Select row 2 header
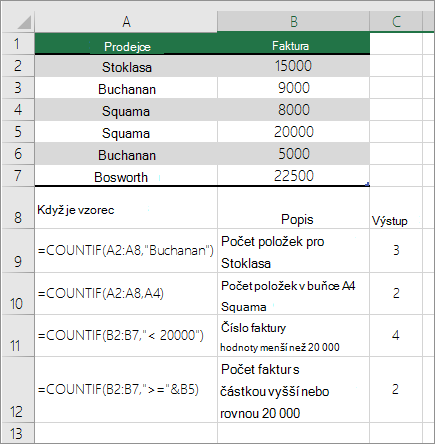 click(17, 66)
